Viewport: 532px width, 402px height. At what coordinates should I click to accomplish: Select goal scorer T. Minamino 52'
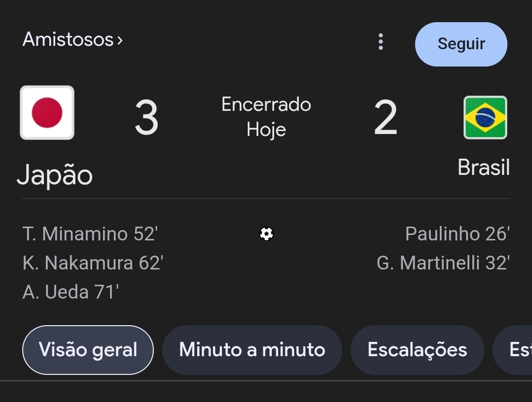click(x=90, y=234)
